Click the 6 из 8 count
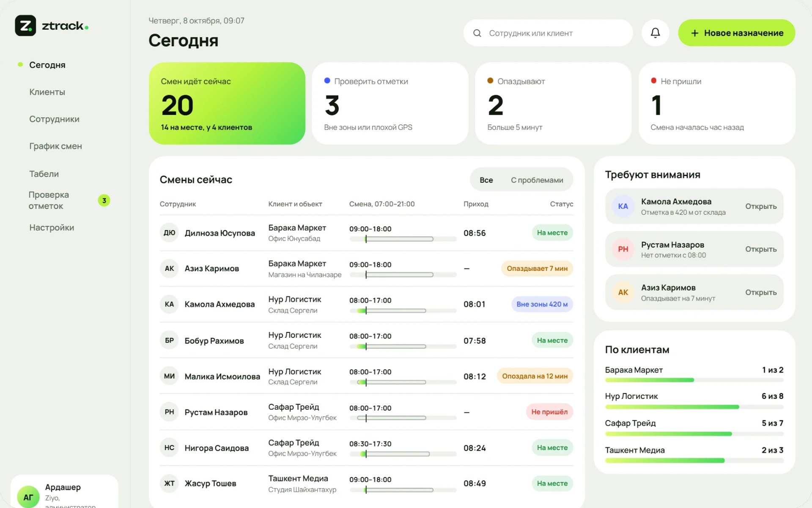The image size is (812, 508). point(772,396)
